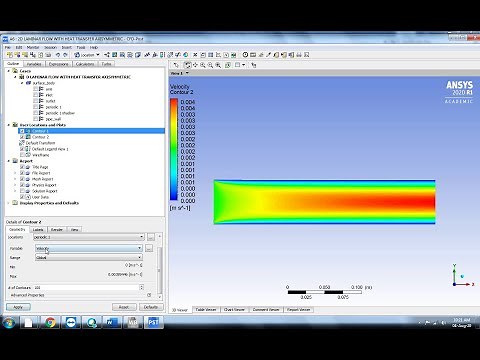Open the Locations combo box in details
Screen dimensions: 480x360
click(89, 237)
